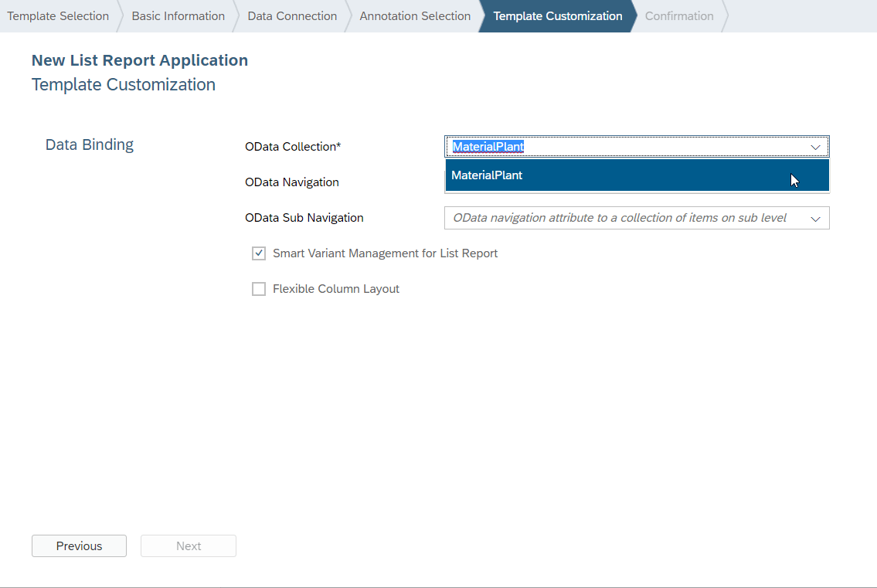Return to Annotation Selection step

[x=415, y=16]
